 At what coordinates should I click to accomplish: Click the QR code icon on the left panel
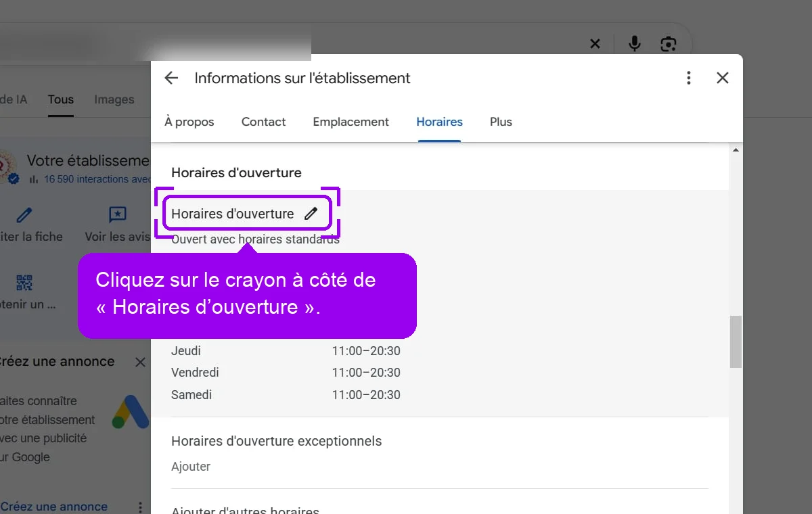coord(24,283)
